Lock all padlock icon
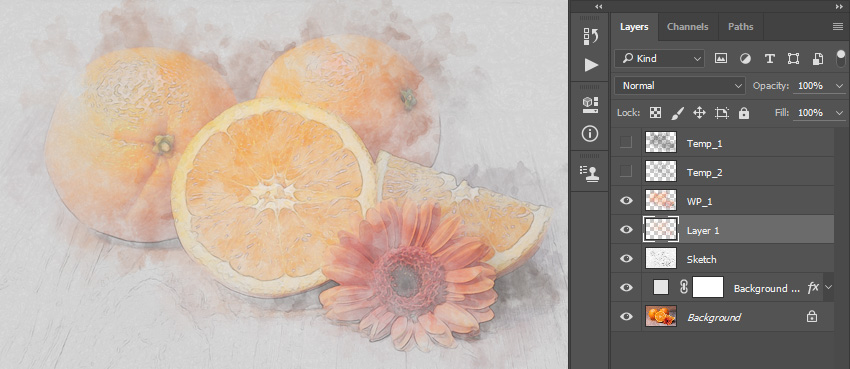Image resolution: width=850 pixels, height=369 pixels. coord(744,113)
